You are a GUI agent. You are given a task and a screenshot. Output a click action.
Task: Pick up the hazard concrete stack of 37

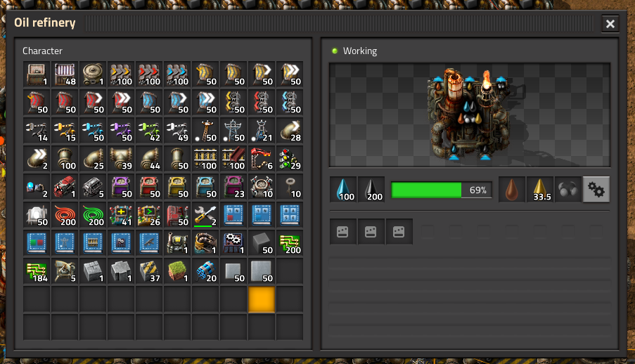coord(149,272)
